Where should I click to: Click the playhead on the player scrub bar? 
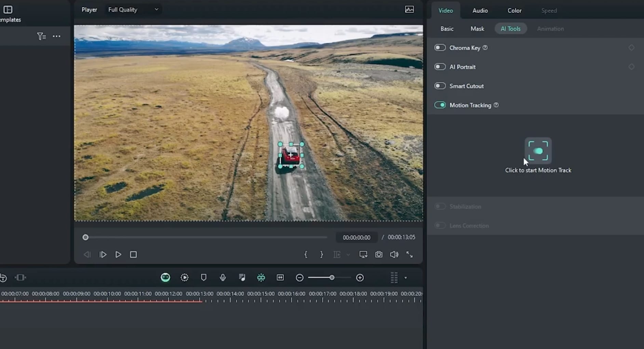(x=85, y=237)
